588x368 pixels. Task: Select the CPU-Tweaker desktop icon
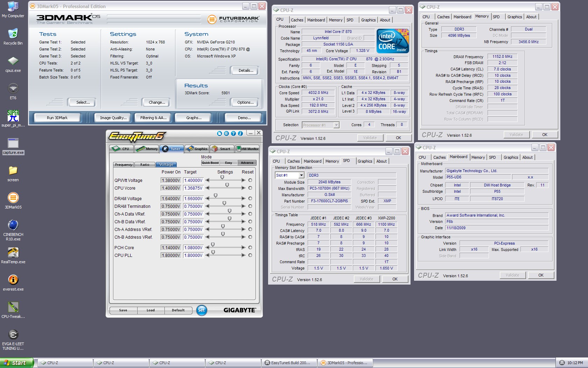[x=13, y=310]
